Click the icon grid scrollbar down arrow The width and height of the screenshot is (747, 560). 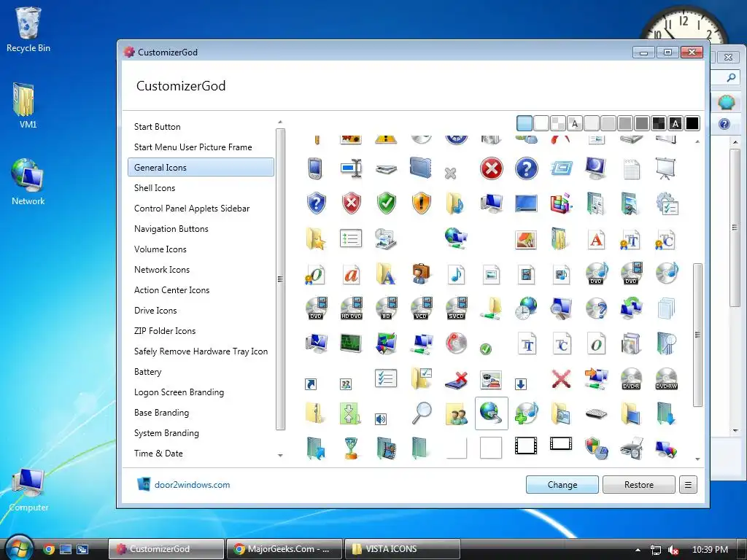tap(697, 459)
